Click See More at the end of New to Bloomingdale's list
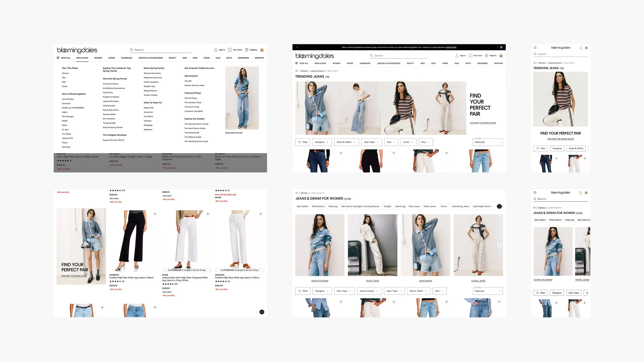This screenshot has height=362, width=644. coord(66,147)
